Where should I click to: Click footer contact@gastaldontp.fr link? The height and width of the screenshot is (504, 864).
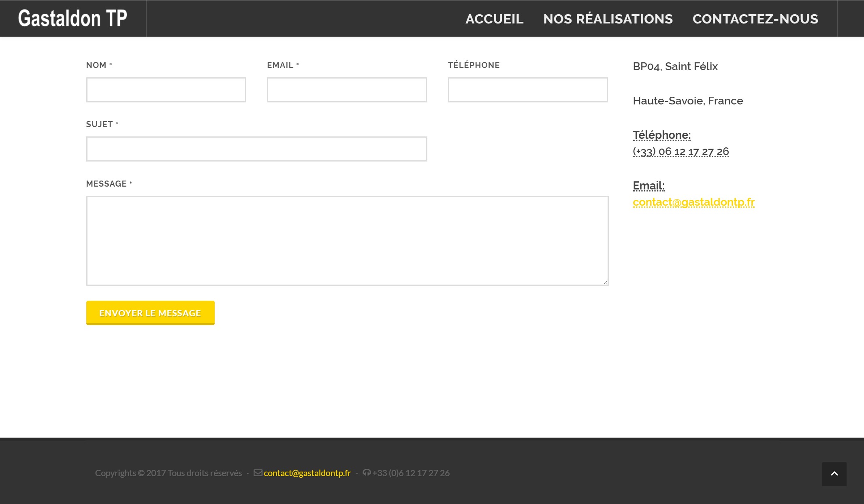[x=307, y=473]
